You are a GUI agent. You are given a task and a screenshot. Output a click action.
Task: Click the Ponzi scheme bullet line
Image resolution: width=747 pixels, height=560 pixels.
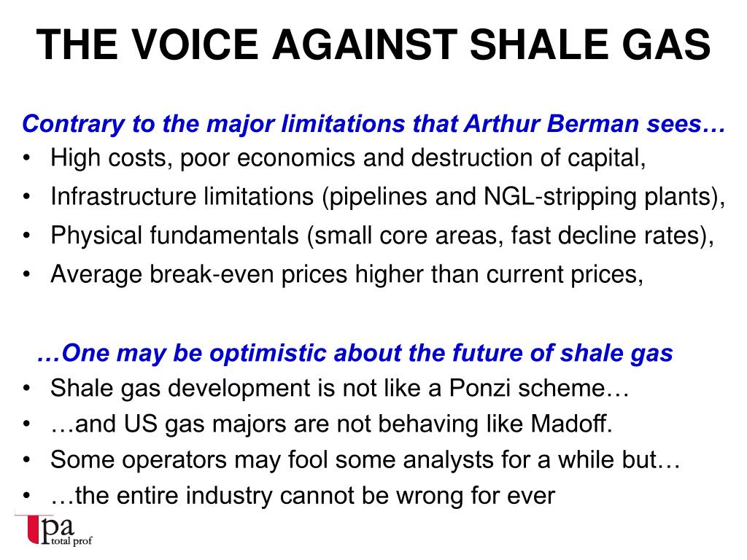pos(340,388)
